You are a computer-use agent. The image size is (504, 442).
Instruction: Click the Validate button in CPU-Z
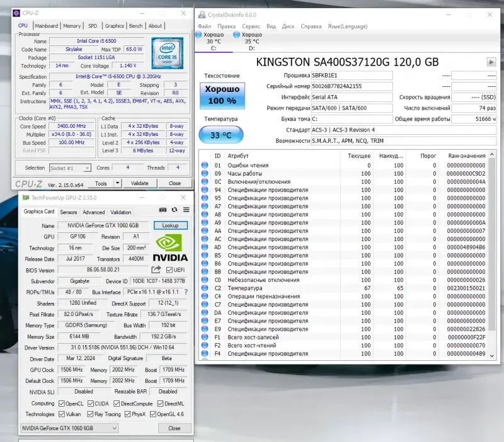coord(139,183)
